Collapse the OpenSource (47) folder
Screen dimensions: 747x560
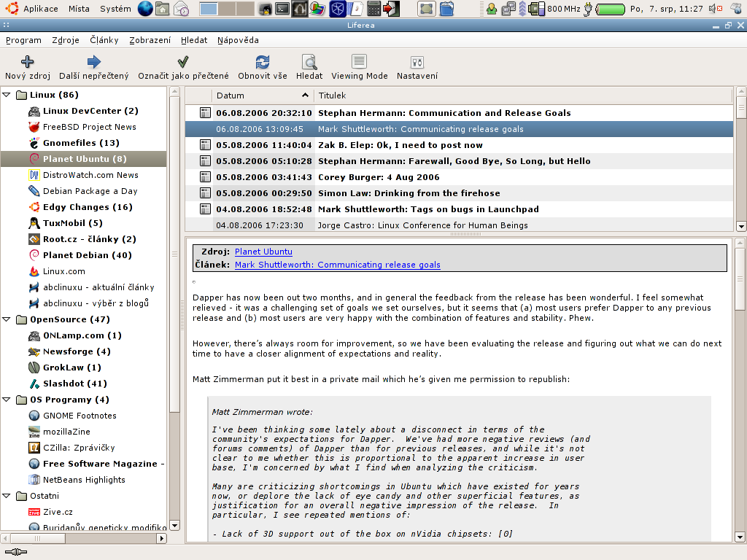[x=7, y=319]
